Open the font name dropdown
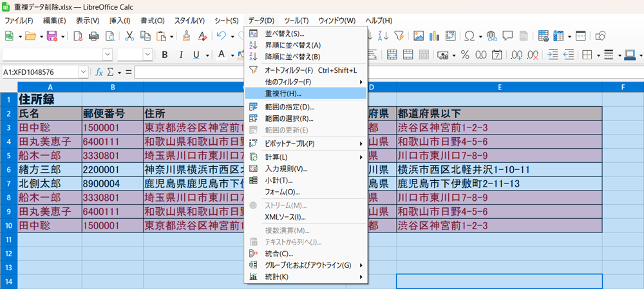Image resolution: width=644 pixels, height=289 pixels. click(x=107, y=55)
